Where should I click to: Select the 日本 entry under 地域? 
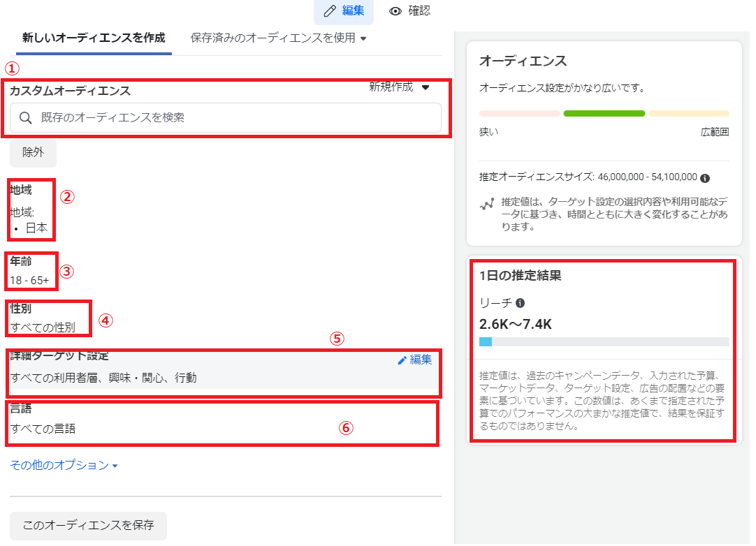coord(36,228)
